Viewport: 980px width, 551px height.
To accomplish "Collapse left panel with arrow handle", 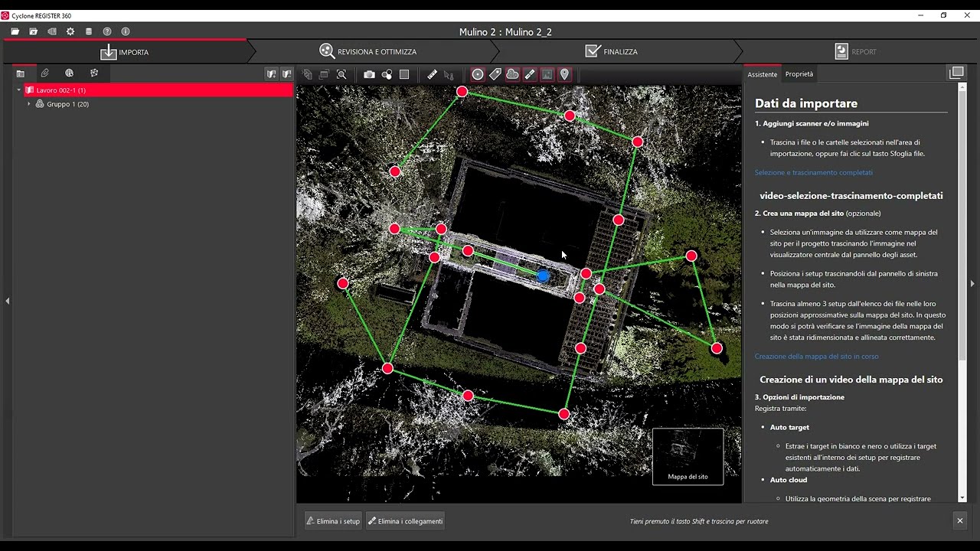I will pos(7,301).
